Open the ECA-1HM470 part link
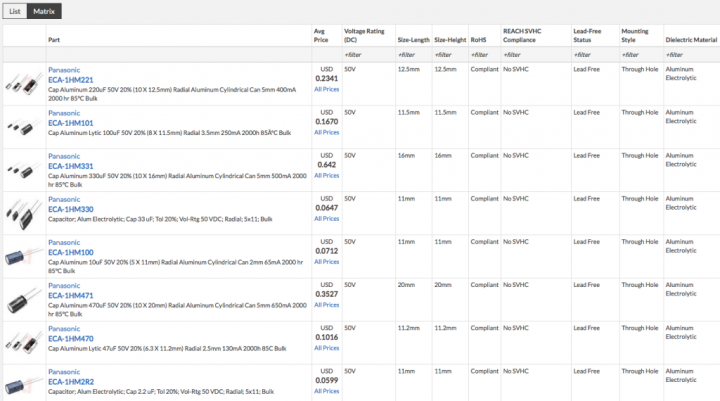The image size is (720, 401). (x=71, y=339)
